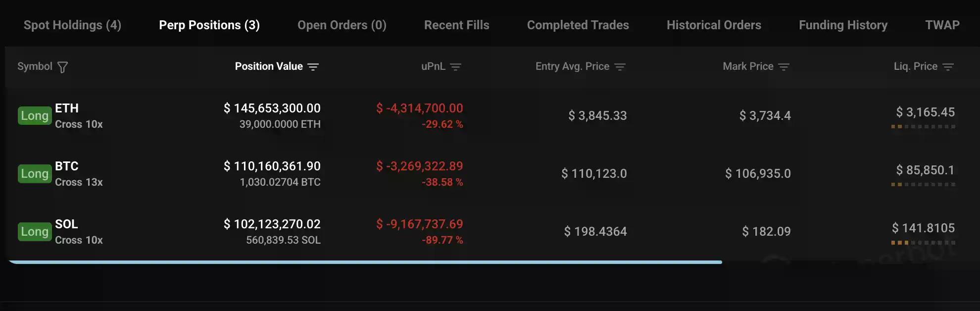Switch to Open Orders (0) tab
This screenshot has height=311, width=980.
(x=342, y=25)
